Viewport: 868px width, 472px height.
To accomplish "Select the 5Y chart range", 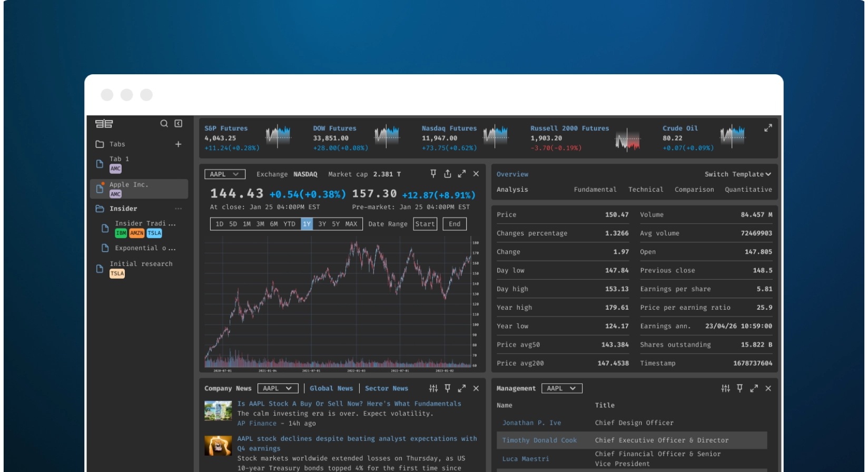I will [336, 224].
